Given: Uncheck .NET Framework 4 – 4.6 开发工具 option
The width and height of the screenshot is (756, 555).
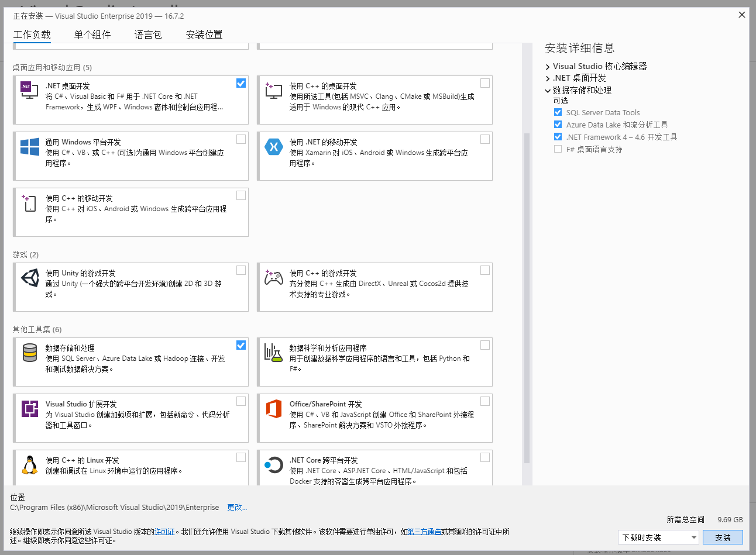Looking at the screenshot, I should [558, 137].
